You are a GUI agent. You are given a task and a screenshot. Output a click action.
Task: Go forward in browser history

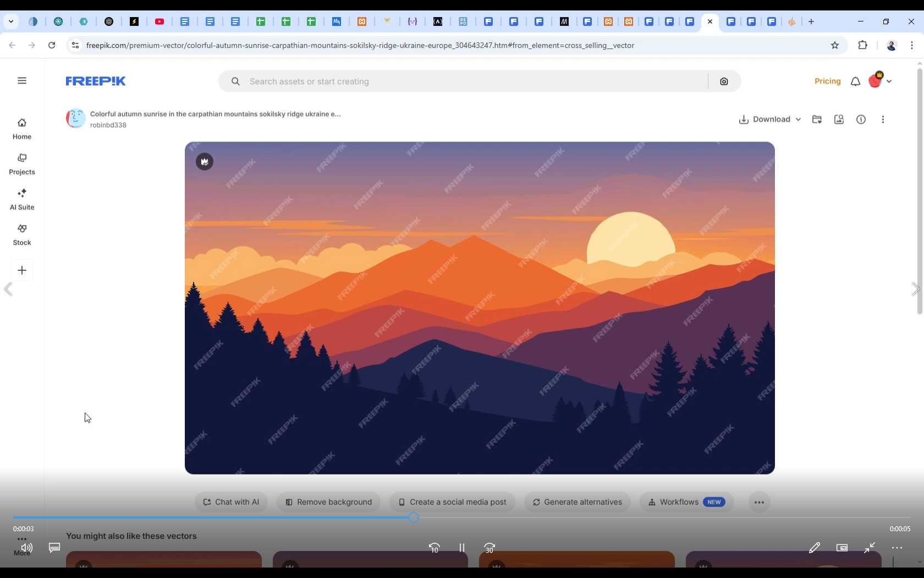click(32, 46)
